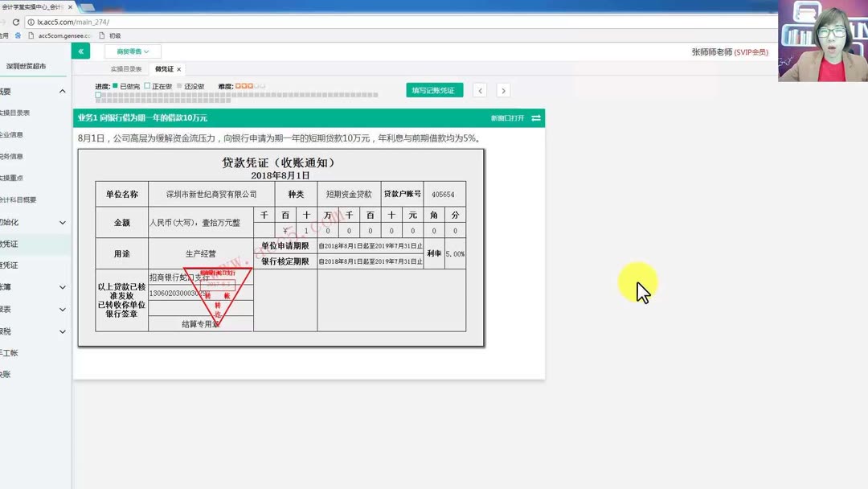Open 新窗口打开 link on the green banner
This screenshot has height=489, width=868.
(508, 117)
